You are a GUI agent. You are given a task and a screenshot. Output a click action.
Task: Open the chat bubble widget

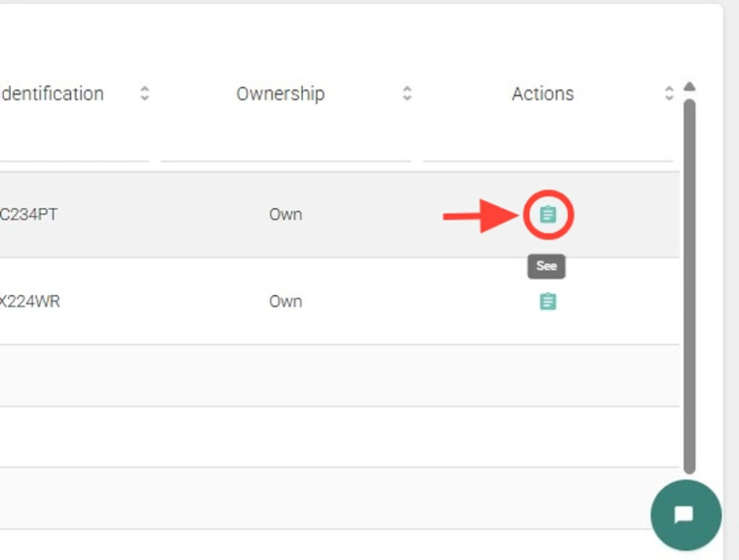[685, 515]
